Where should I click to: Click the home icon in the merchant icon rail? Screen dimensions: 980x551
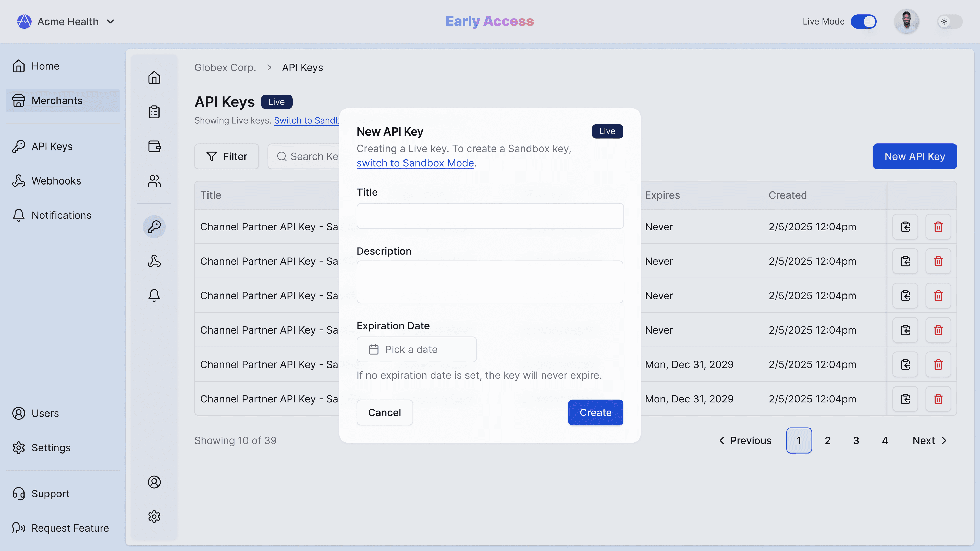[x=154, y=78]
